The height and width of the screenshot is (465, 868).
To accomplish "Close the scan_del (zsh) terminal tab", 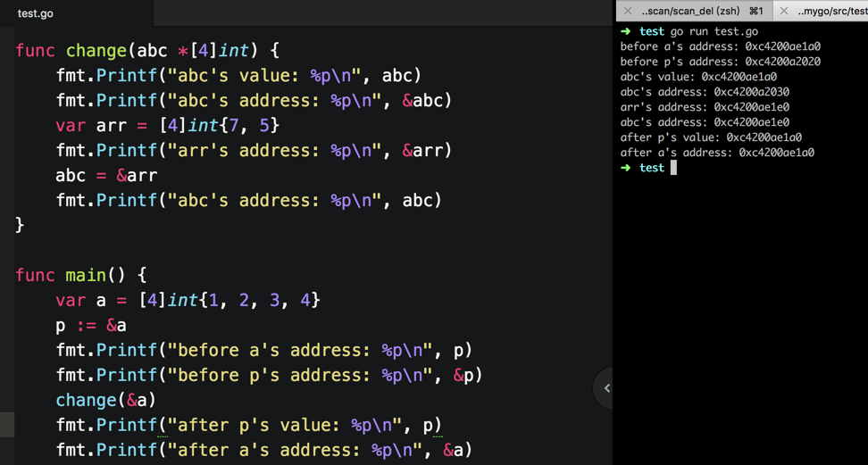I will tap(628, 11).
